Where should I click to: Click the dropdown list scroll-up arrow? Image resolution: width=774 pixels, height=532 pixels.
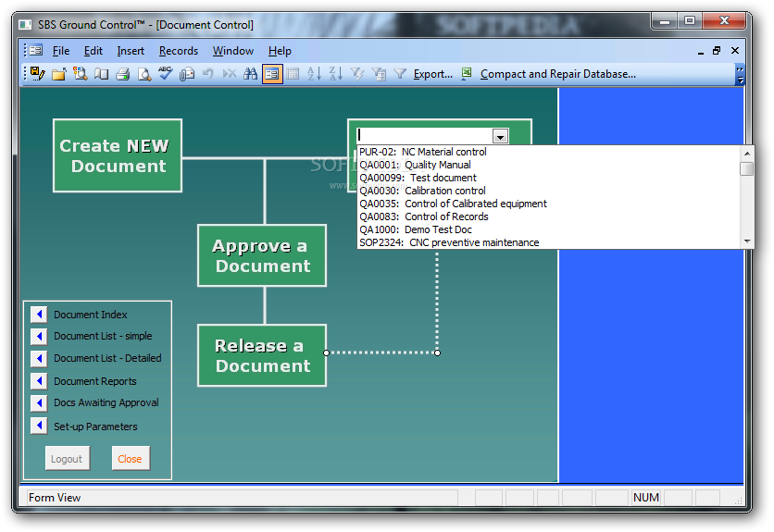coord(747,153)
